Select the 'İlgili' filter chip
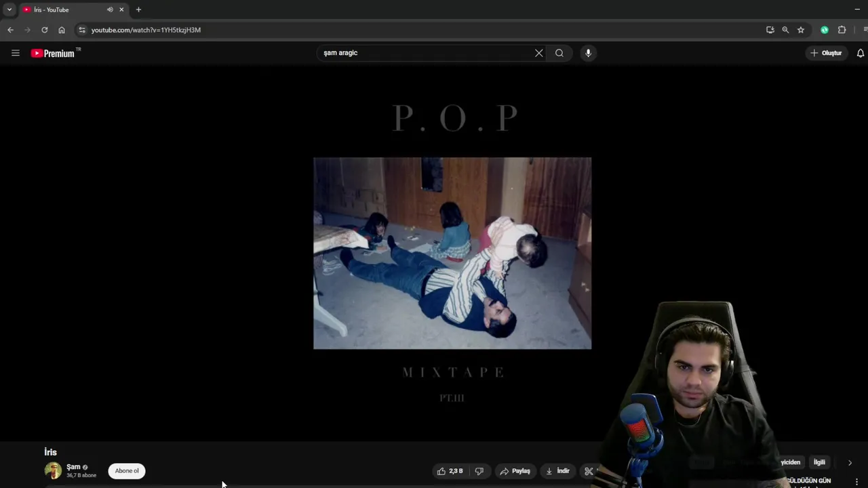Image resolution: width=868 pixels, height=488 pixels. tap(819, 462)
